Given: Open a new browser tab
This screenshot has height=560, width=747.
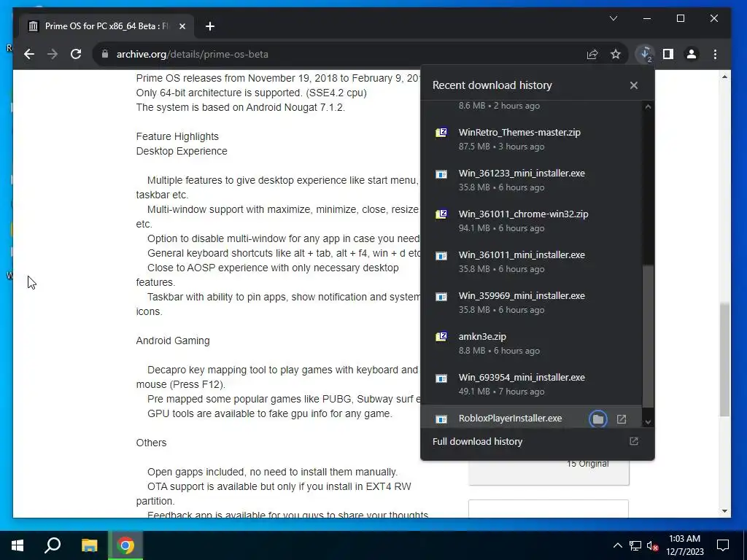Looking at the screenshot, I should 210,26.
